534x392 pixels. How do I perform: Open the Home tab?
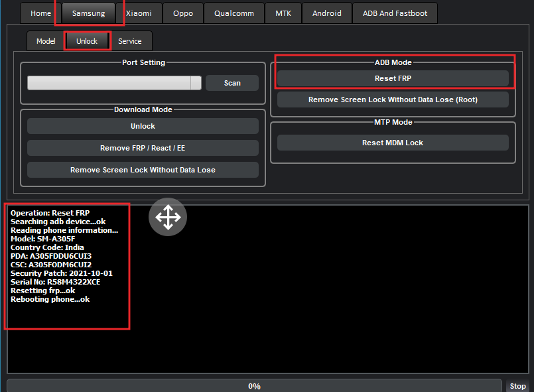(40, 13)
